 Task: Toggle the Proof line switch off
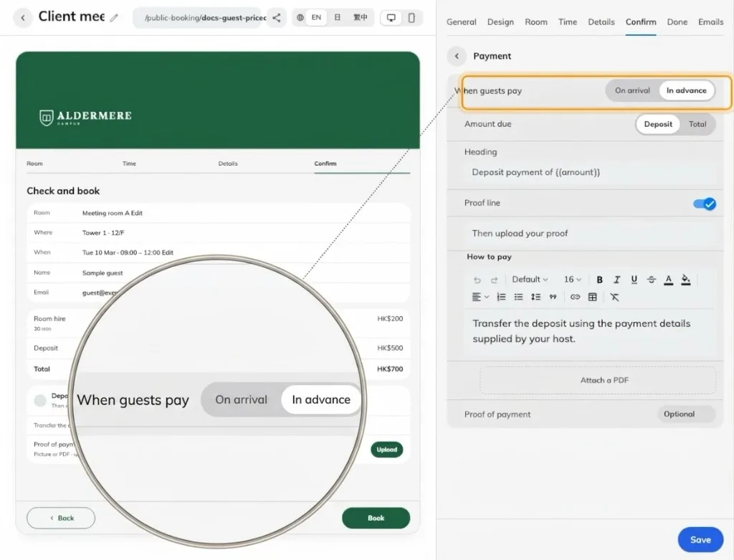(x=705, y=204)
